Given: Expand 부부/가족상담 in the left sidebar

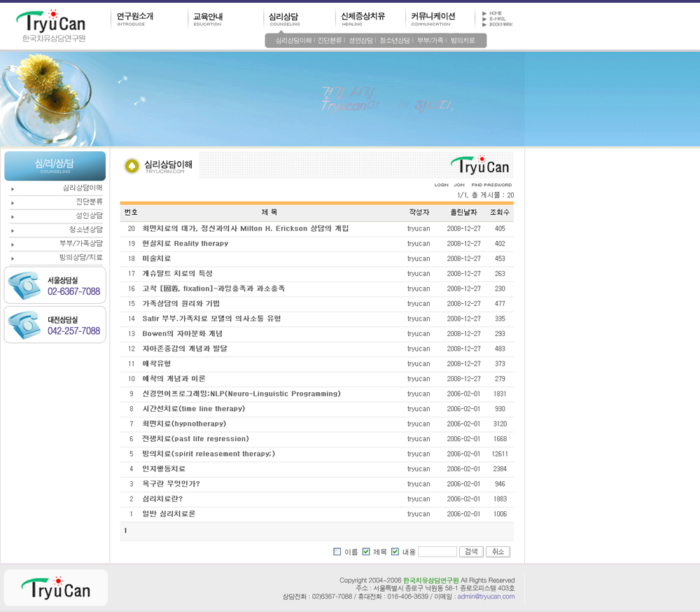Looking at the screenshot, I should [80, 244].
